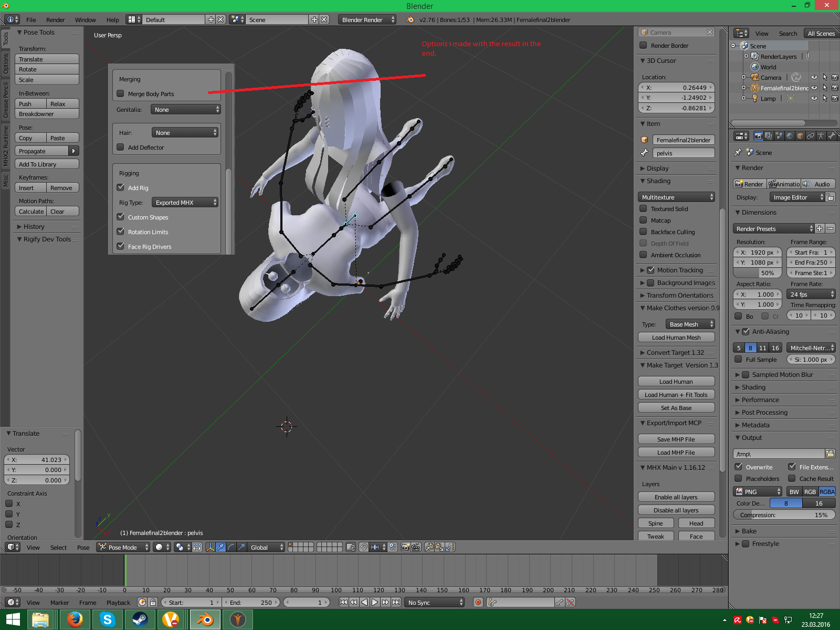This screenshot has width=840, height=630.
Task: Toggle the snap magnet icon in header
Action: pyautogui.click(x=364, y=547)
